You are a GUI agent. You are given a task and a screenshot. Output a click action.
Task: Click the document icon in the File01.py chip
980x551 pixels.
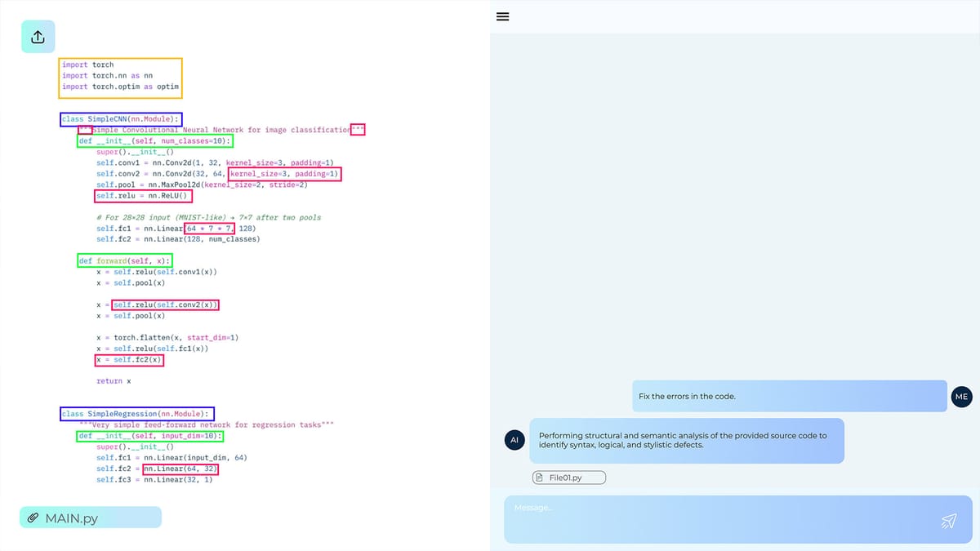click(x=541, y=478)
